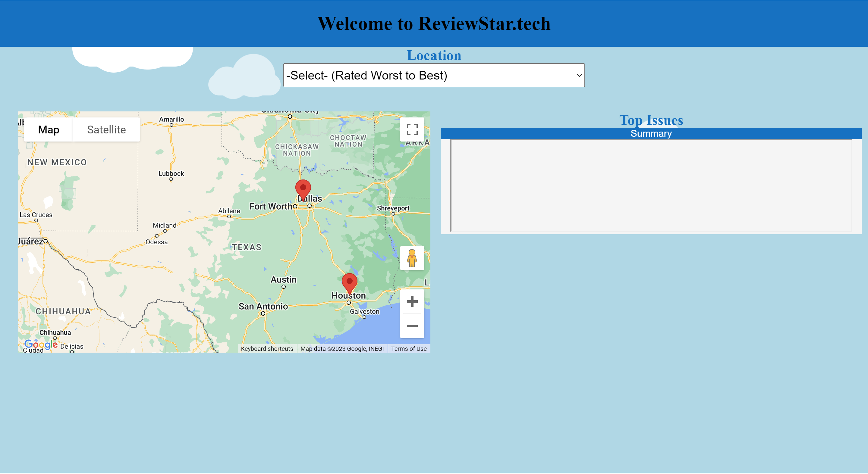Click the Top Issues heading
The height and width of the screenshot is (474, 868).
coord(651,120)
